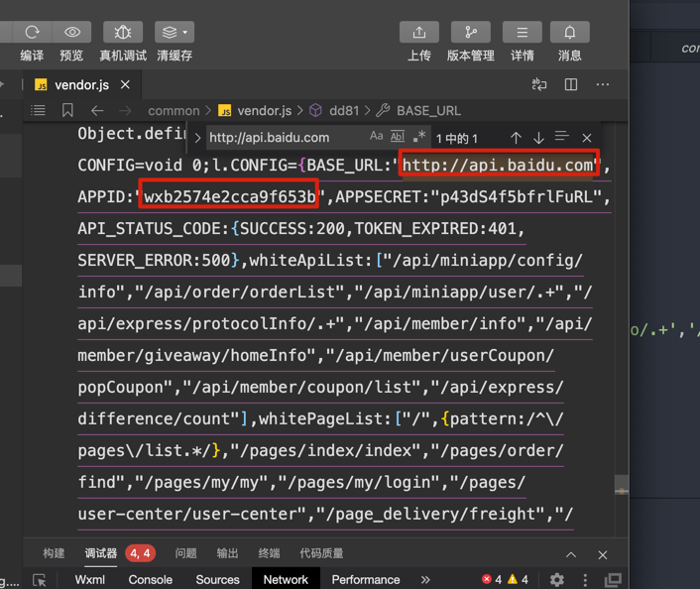Image resolution: width=700 pixels, height=589 pixels.
Task: Click the dock/undock devtools icon
Action: coord(613,580)
